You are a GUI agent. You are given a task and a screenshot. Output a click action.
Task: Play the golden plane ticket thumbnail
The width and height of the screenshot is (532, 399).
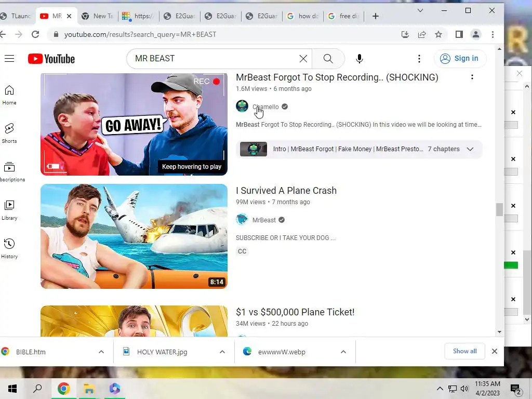pos(134,321)
